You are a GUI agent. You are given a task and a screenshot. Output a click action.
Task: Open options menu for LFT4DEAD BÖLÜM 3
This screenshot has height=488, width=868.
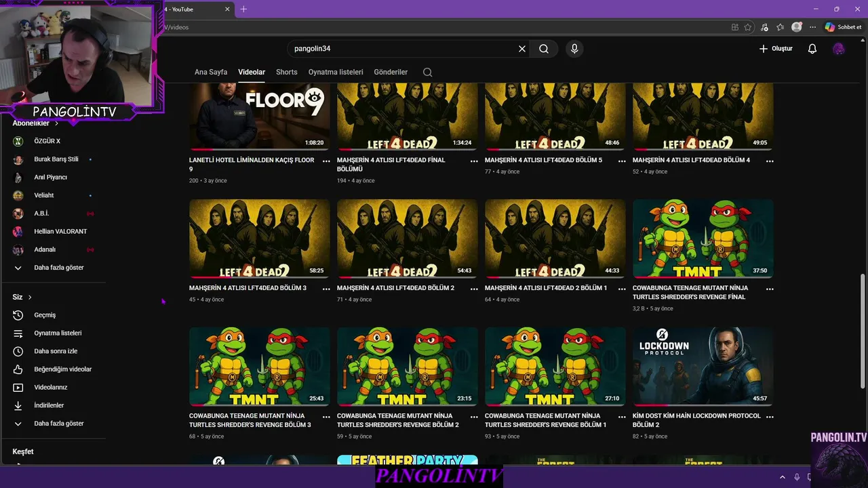pos(326,289)
